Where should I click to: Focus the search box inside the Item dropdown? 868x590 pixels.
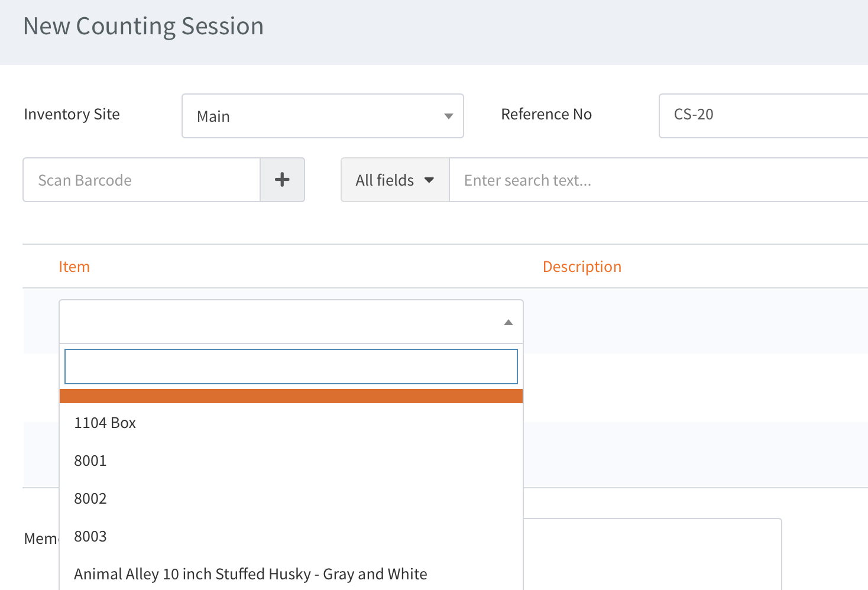(291, 367)
